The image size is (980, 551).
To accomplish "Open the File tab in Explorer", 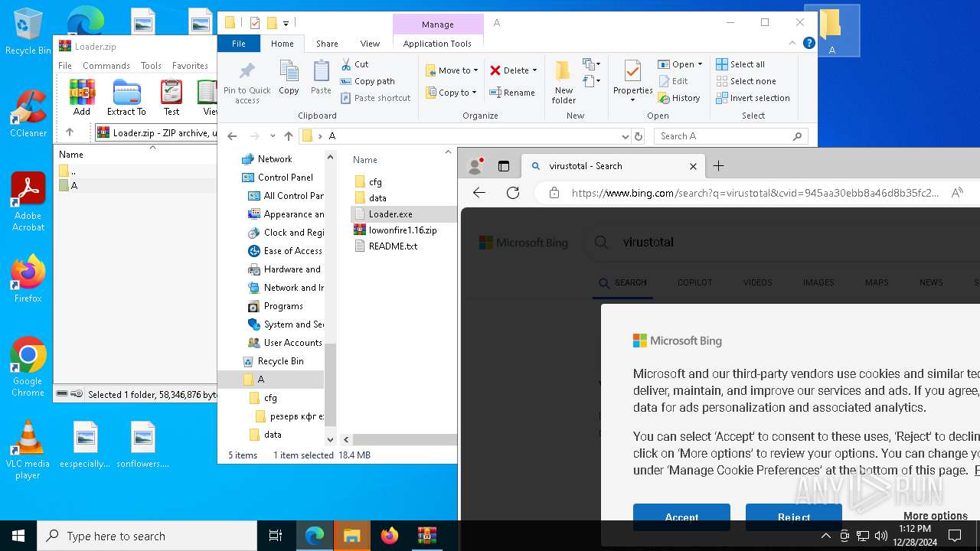I will 239,44.
